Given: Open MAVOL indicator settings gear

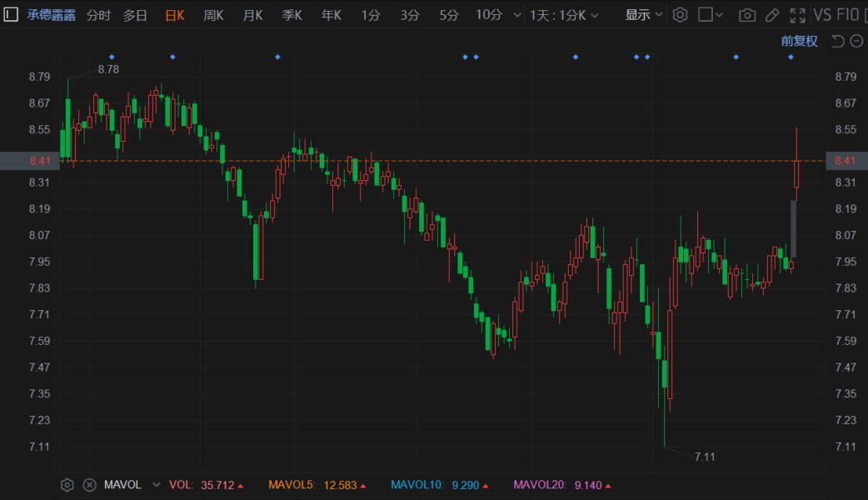Looking at the screenshot, I should (67, 485).
